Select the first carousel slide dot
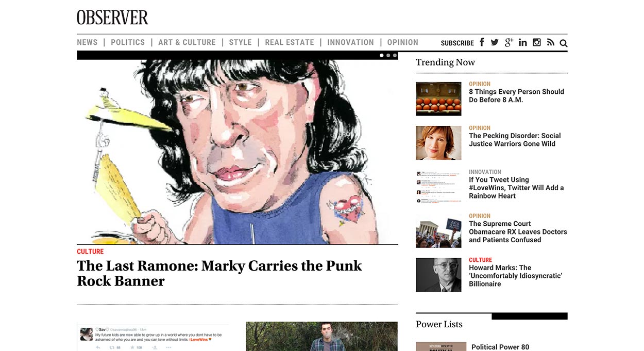Image resolution: width=644 pixels, height=351 pixels. [382, 55]
